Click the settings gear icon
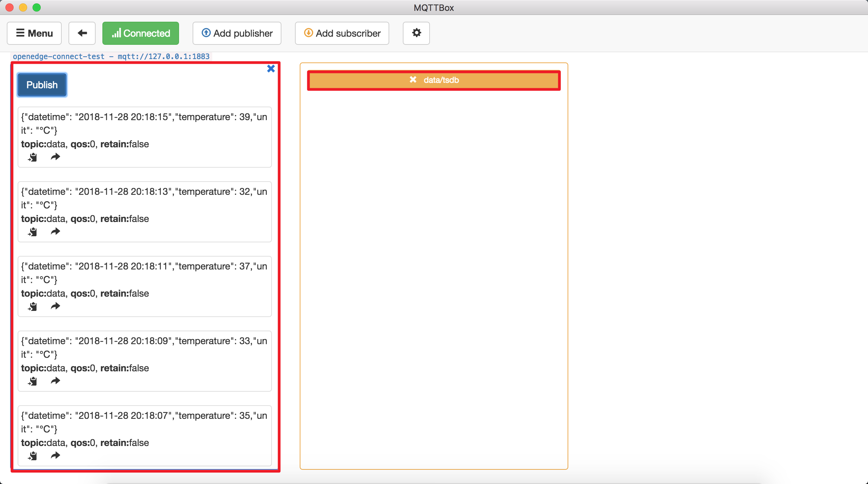868x484 pixels. click(x=417, y=33)
